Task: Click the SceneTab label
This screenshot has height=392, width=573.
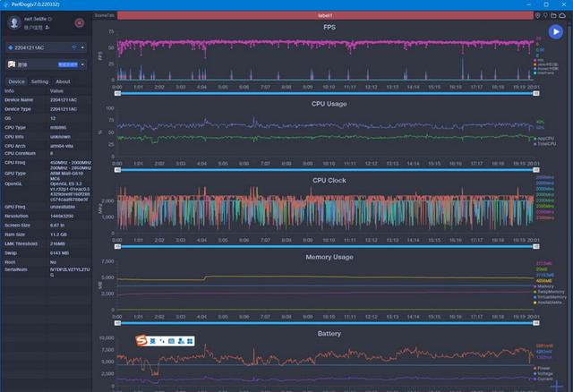Action: pyautogui.click(x=103, y=16)
